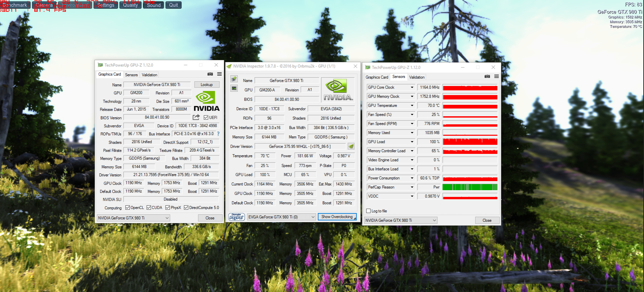Image resolution: width=644 pixels, height=292 pixels.
Task: Click Donate PayPal icon in NVIDIA Inspector
Action: [237, 217]
